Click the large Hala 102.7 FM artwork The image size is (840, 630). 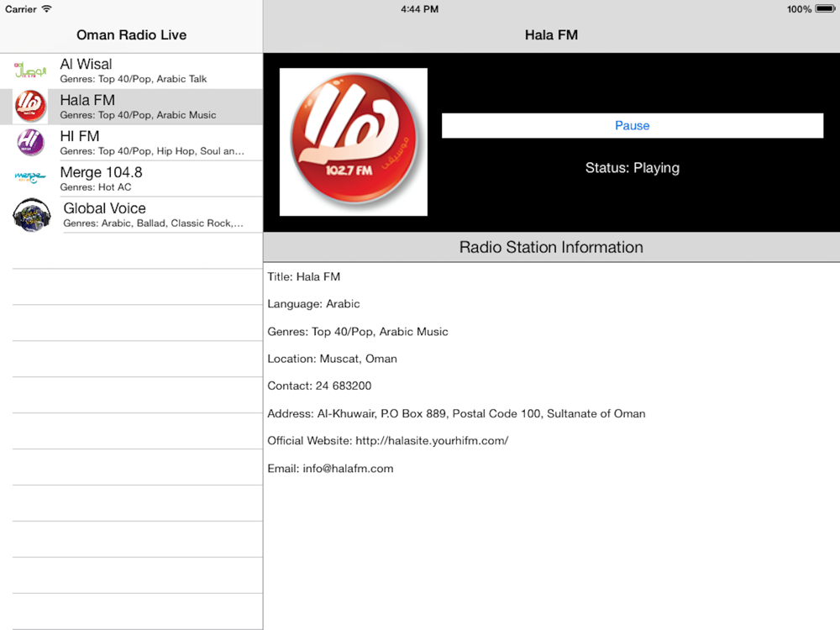tap(354, 142)
